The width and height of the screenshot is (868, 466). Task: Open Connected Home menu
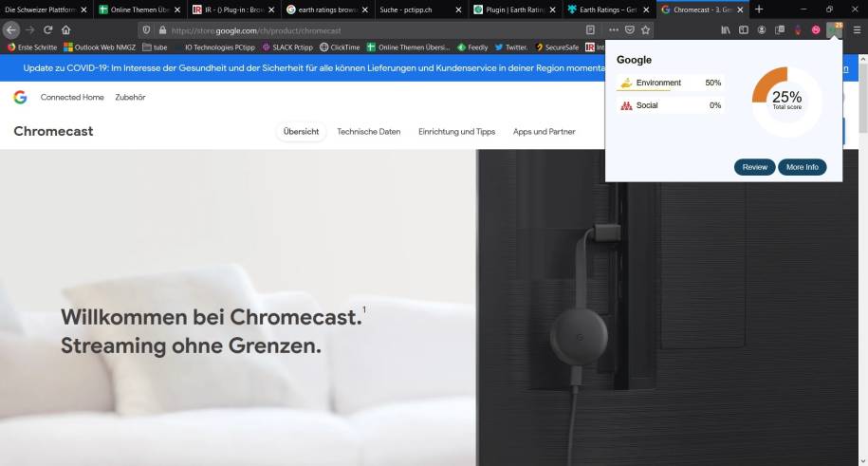[x=72, y=97]
